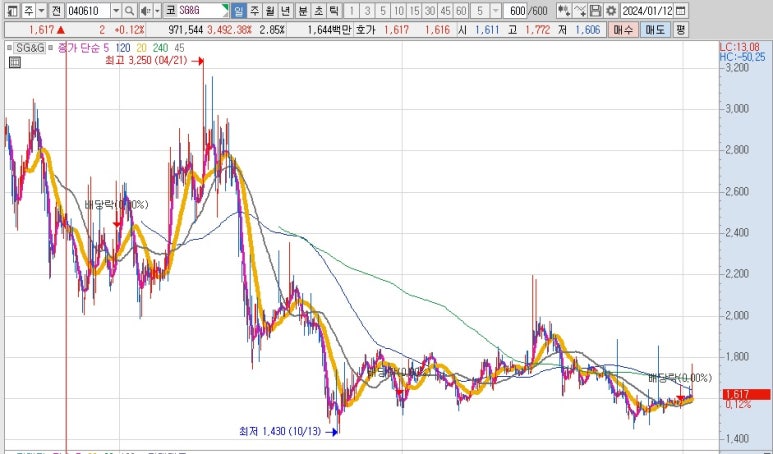Click the speaker sound icon
The width and height of the screenshot is (773, 454).
(x=145, y=10)
